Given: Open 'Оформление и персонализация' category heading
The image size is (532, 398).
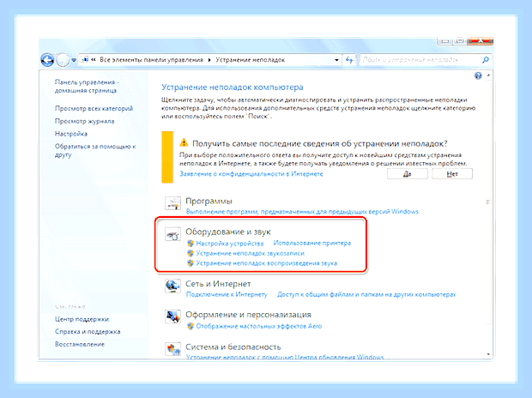Looking at the screenshot, I should [248, 315].
